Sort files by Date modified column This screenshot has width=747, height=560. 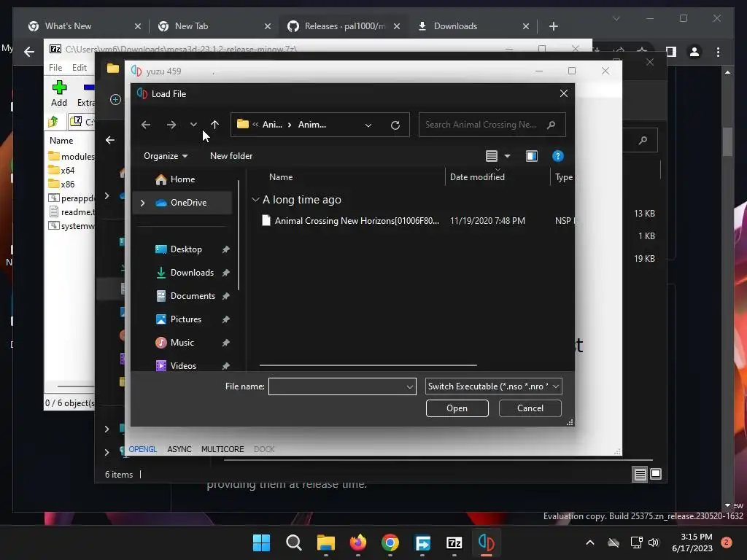[x=477, y=177]
